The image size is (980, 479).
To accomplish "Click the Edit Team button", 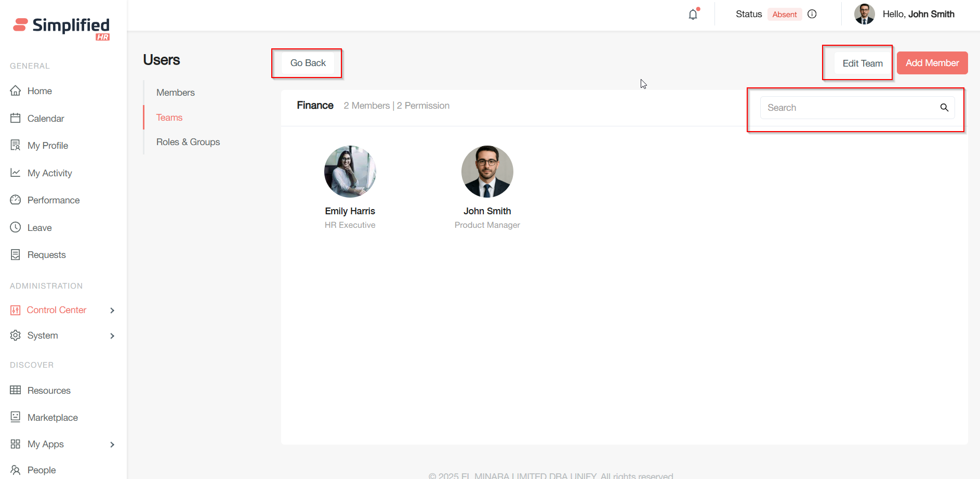I will click(863, 63).
